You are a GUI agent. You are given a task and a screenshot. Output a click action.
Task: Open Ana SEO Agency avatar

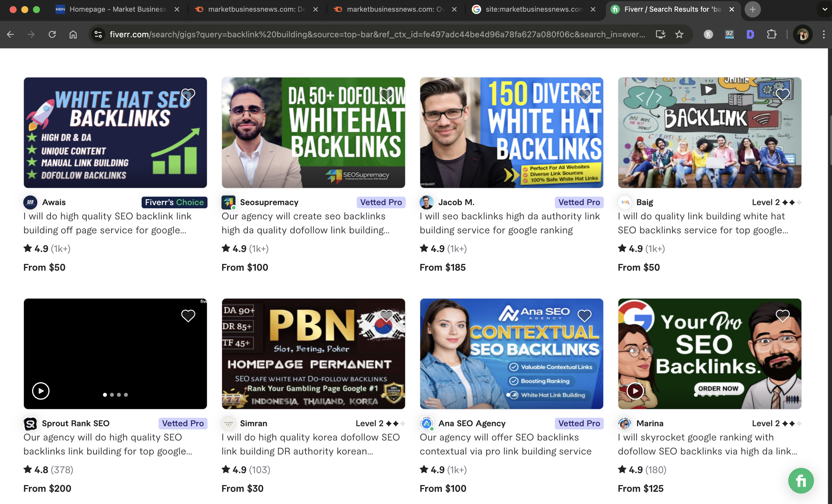(x=426, y=423)
